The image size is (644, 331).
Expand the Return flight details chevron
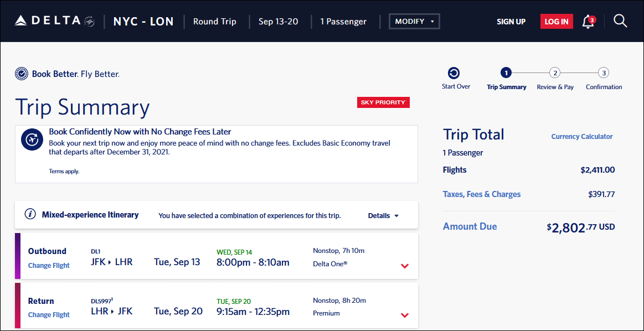coord(405,315)
